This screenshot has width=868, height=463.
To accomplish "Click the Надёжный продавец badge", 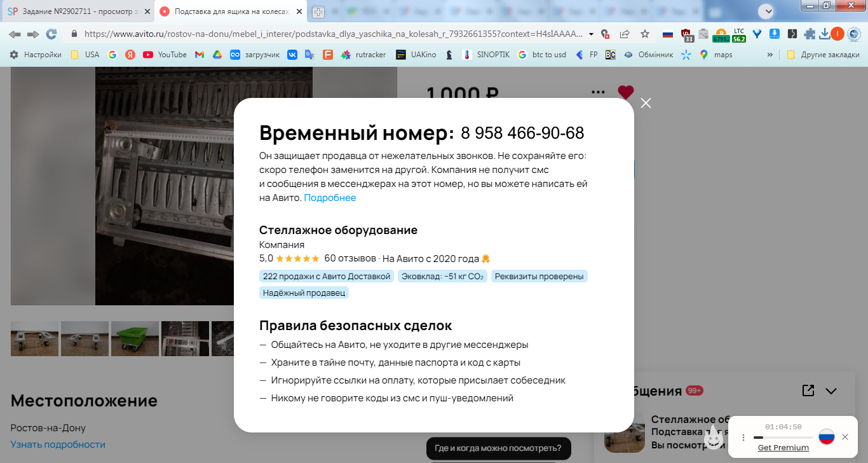I will point(304,293).
